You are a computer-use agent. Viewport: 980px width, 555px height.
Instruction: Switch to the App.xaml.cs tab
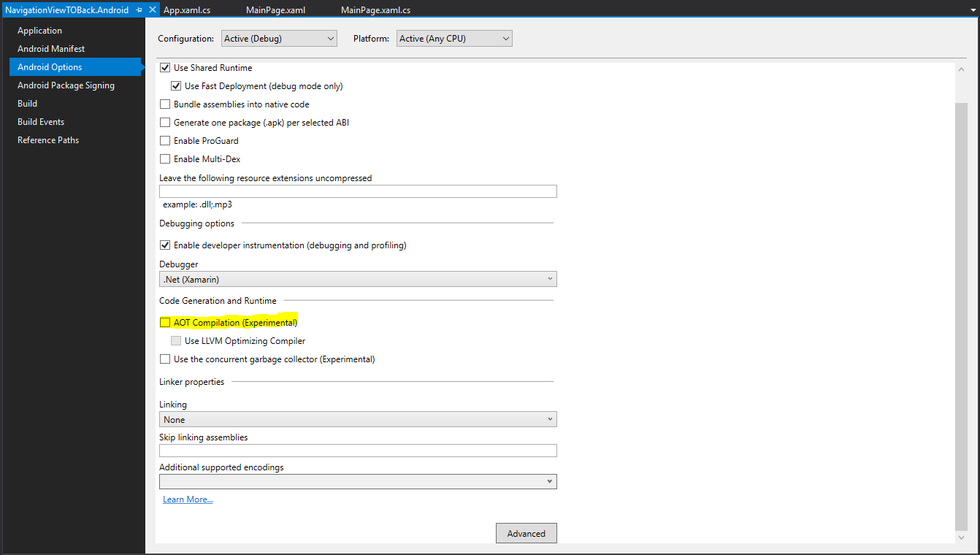coord(186,10)
